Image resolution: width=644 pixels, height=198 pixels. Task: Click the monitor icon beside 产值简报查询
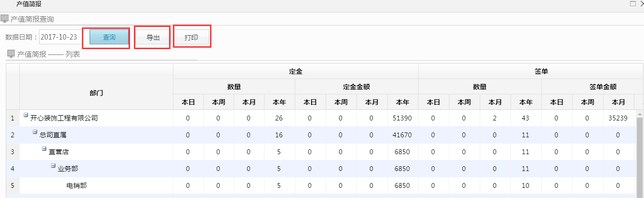(4, 19)
